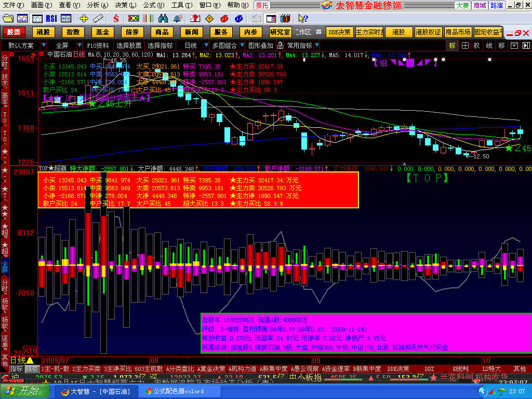
Task: Expand the 日线 period dropdown arrow
Action: point(206,45)
